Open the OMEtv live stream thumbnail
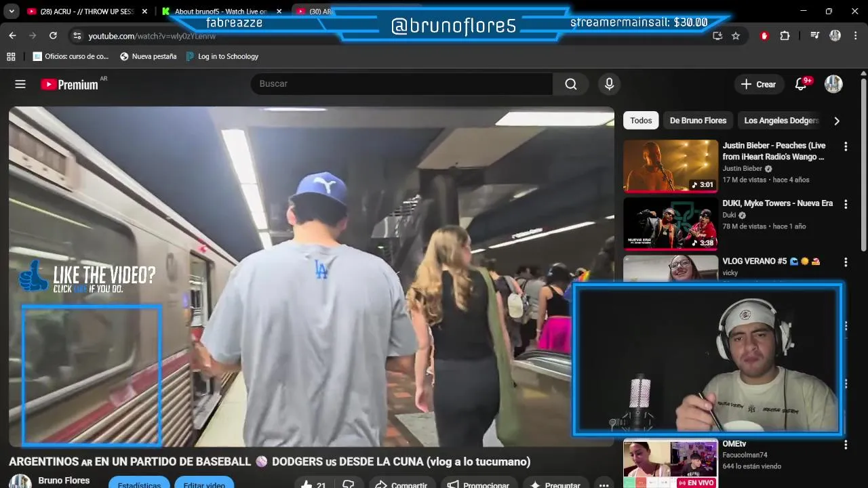 click(671, 464)
